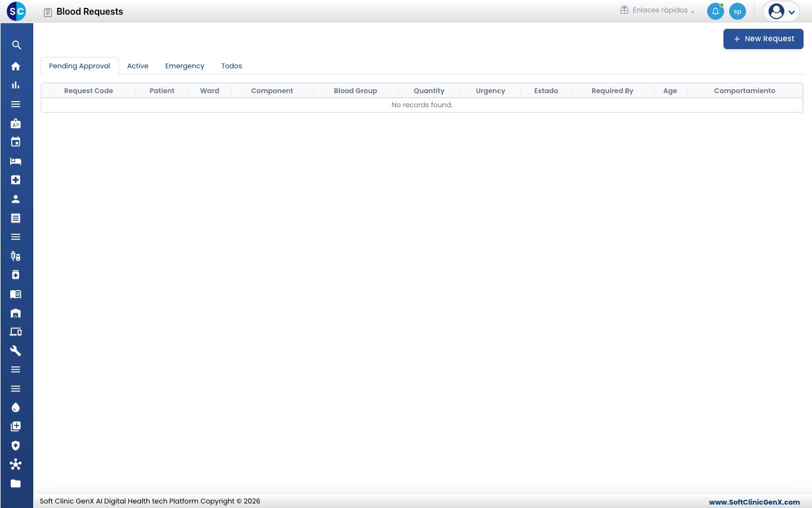Select the shield icon in sidebar
This screenshot has width=812, height=508.
[16, 445]
